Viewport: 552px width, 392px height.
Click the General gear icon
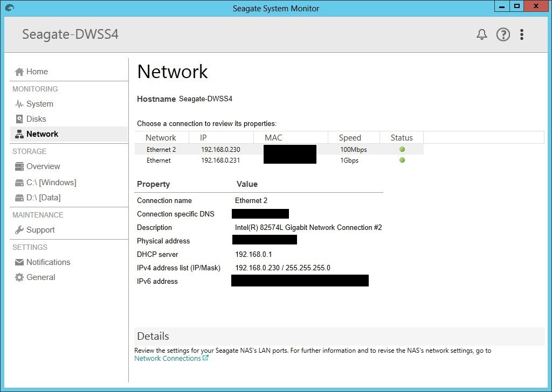pyautogui.click(x=19, y=277)
